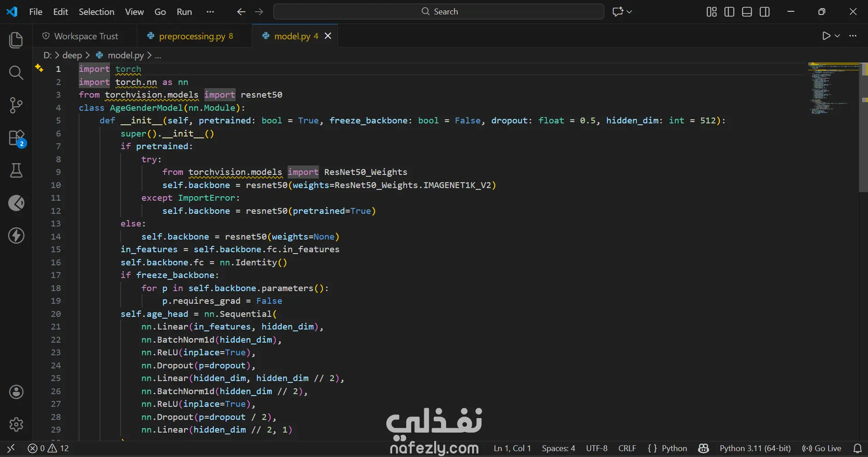Click the title bar Search field
Viewport: 868px width, 457px height.
(x=438, y=12)
